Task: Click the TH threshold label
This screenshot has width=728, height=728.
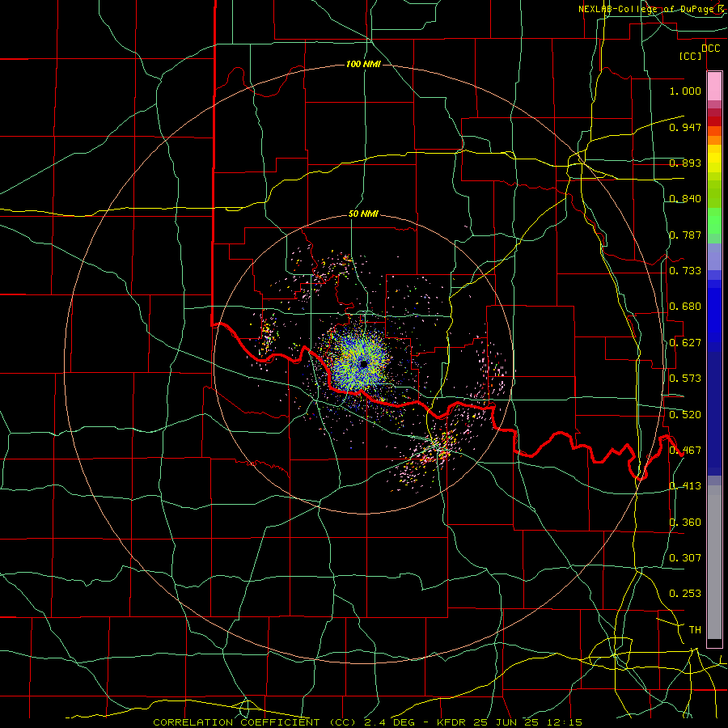Action: (x=695, y=630)
